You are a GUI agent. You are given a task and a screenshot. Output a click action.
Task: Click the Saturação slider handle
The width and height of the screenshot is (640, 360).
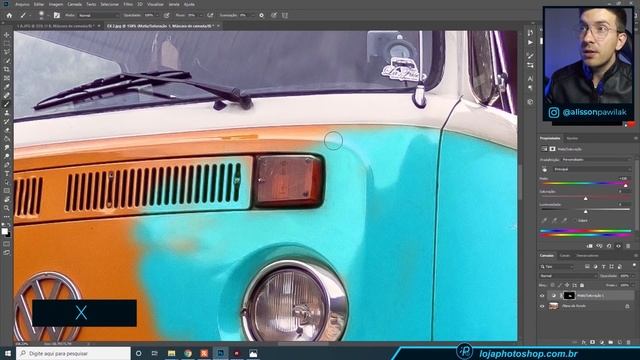coord(585,198)
